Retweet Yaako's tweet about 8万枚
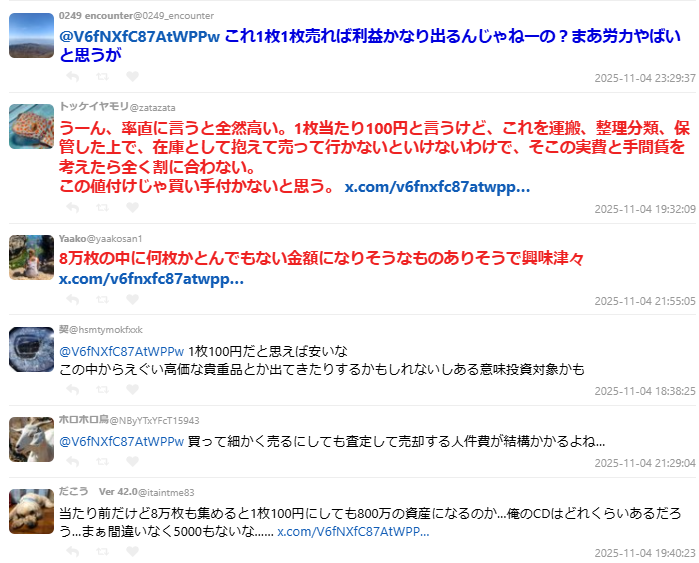Image resolution: width=699 pixels, height=563 pixels. [103, 300]
